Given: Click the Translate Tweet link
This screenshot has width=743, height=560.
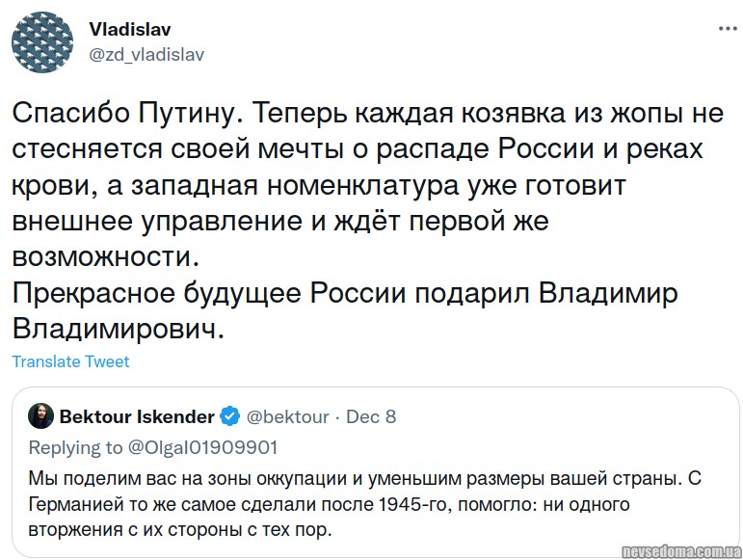Looking at the screenshot, I should click(x=70, y=361).
